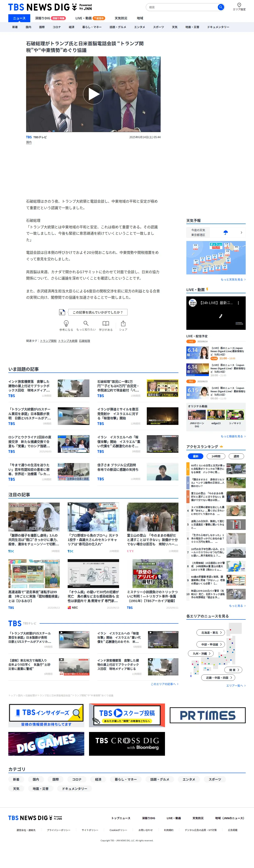Switch to the 天気防災 top tab

[x=121, y=18]
